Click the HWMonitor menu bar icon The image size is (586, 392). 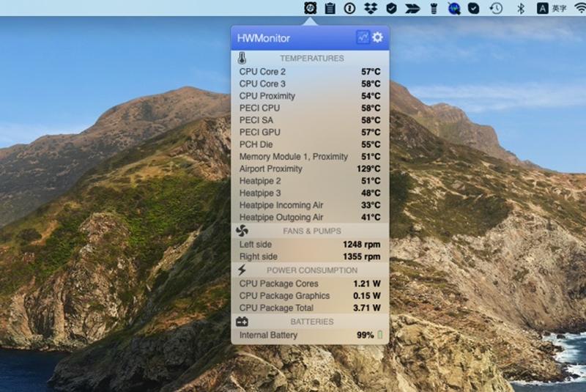click(311, 8)
